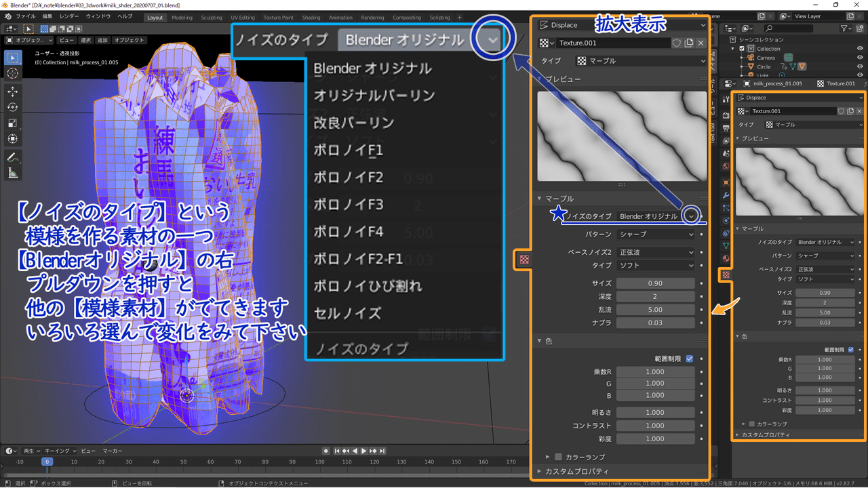Viewport: 868px width, 488px height.
Task: Play animation with timeline play button
Action: [x=363, y=451]
